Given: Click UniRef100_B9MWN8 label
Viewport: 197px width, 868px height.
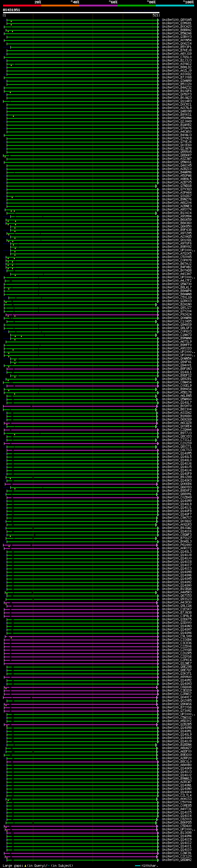Looking at the screenshot, I should 177,338.
